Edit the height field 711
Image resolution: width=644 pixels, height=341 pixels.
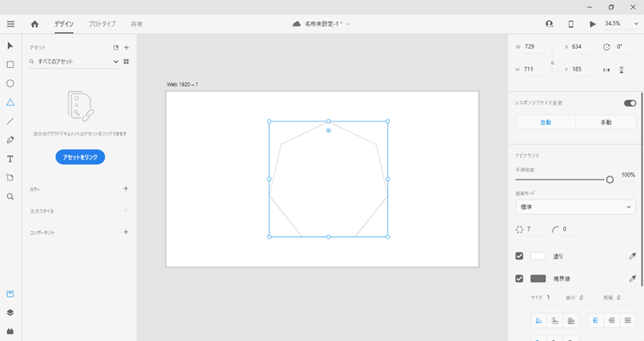[x=535, y=70]
